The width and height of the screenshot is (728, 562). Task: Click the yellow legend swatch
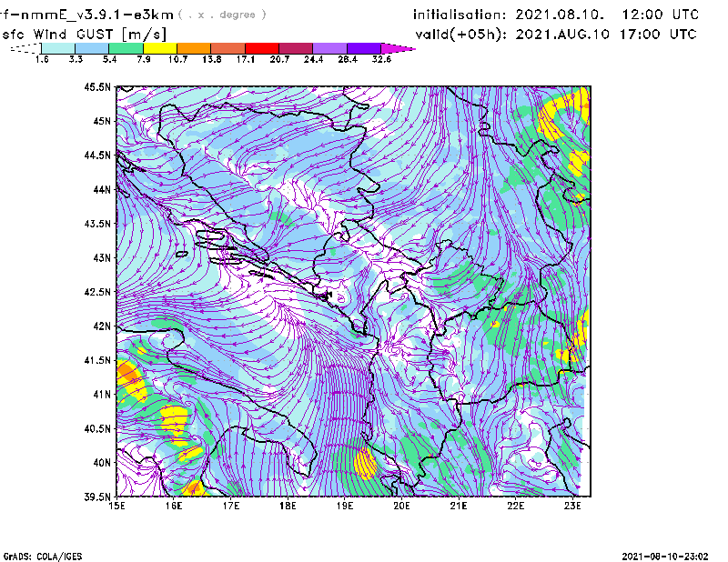160,48
